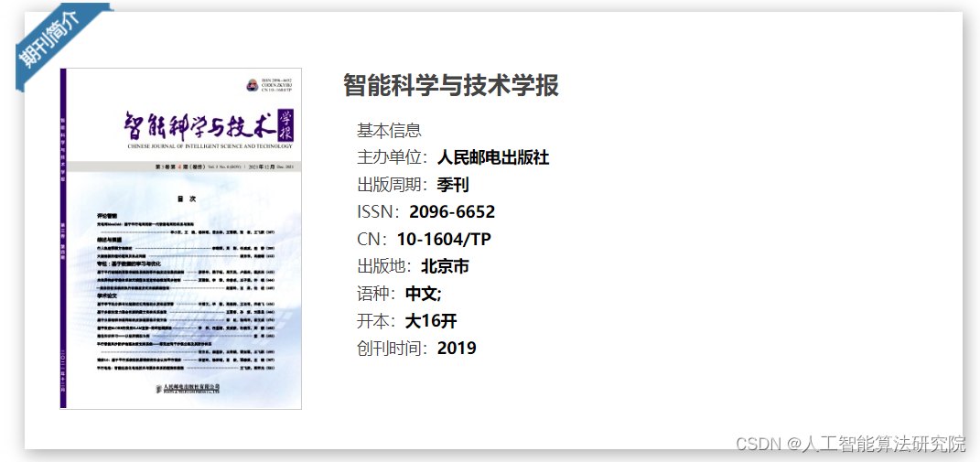The width and height of the screenshot is (980, 462).
Task: Click the 创刊时间 label
Action: click(390, 349)
